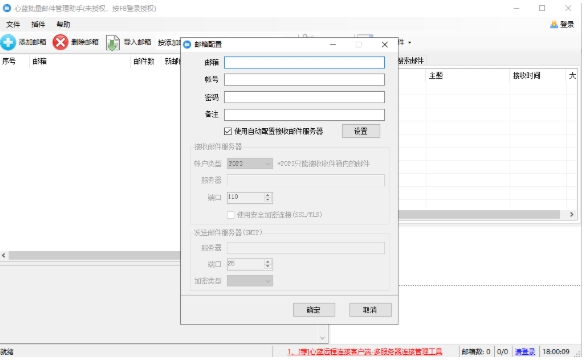
Task: Click the 设置 button in the dialog
Action: [x=361, y=131]
